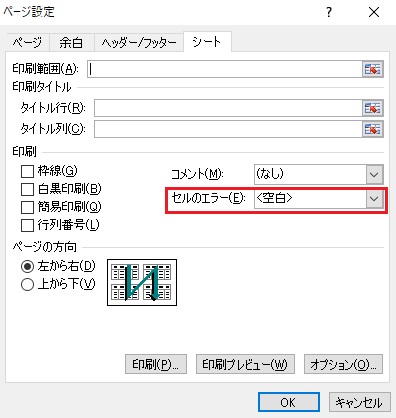
Task: Enable the 白黒印刷 checkbox
Action: pos(27,189)
